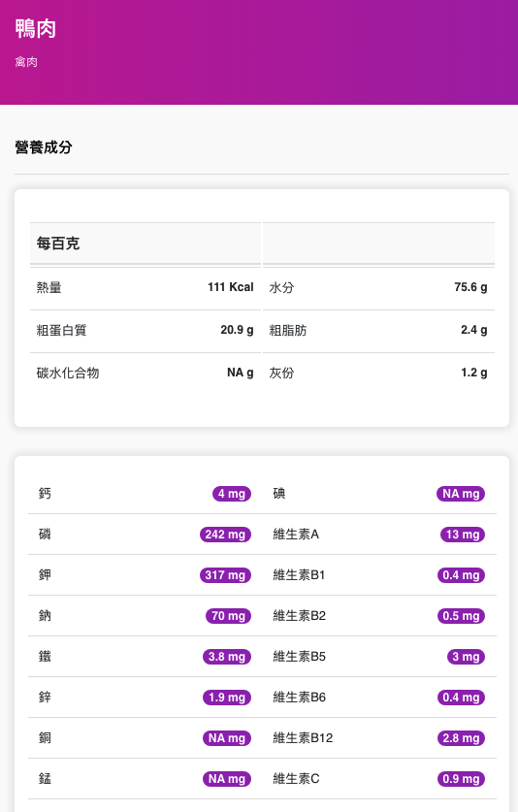Click the 碘 label
This screenshot has height=812, width=518.
(x=279, y=494)
